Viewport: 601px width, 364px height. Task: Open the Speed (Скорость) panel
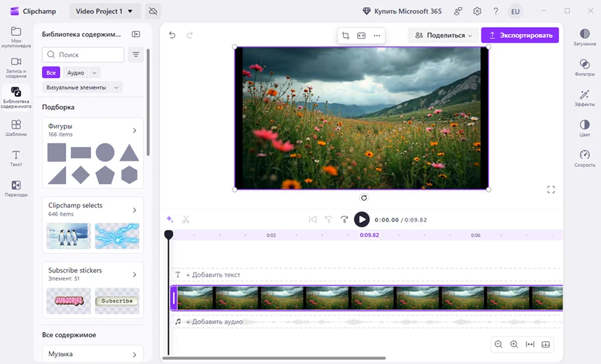(x=584, y=158)
